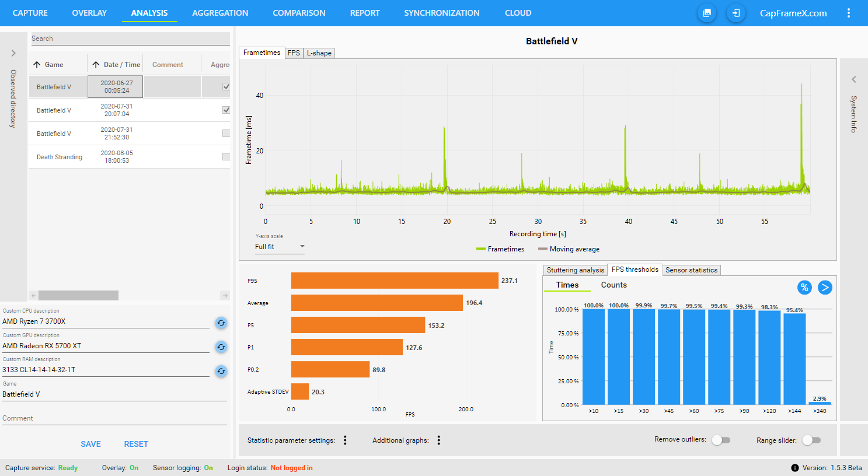Image resolution: width=868 pixels, height=476 pixels.
Task: Switch to the Frametimes graph tab
Action: [262, 52]
